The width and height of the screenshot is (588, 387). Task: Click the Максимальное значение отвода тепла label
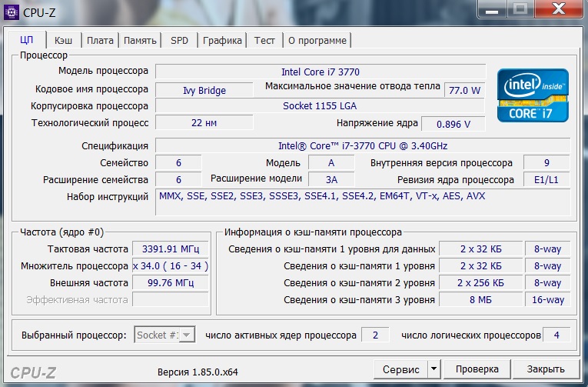[x=353, y=86]
